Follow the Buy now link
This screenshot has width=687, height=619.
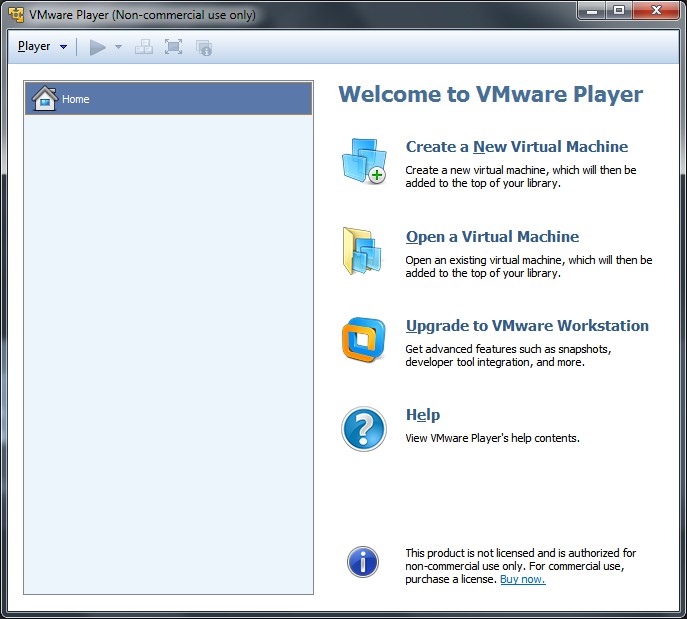coord(523,579)
